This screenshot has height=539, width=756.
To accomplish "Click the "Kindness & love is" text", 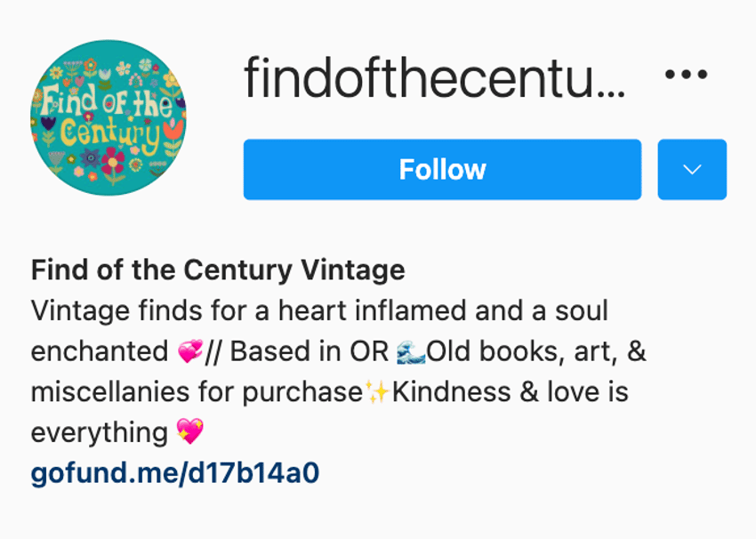I will pyautogui.click(x=511, y=391).
